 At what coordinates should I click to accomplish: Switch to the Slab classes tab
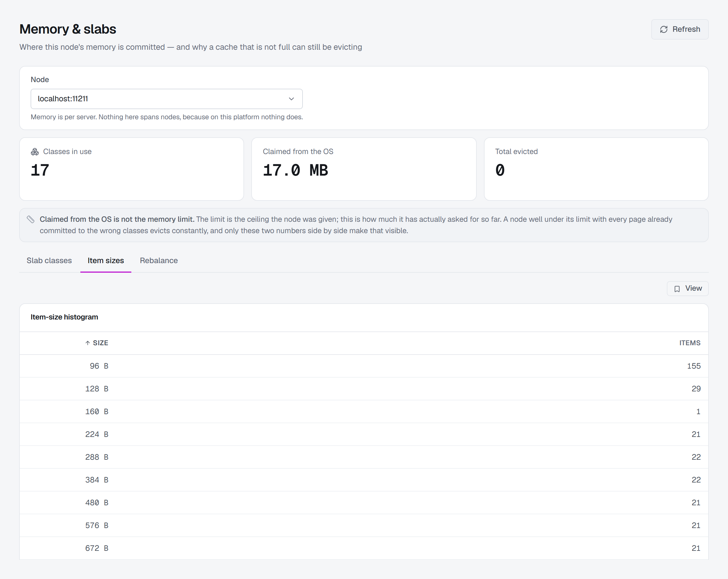coord(49,260)
